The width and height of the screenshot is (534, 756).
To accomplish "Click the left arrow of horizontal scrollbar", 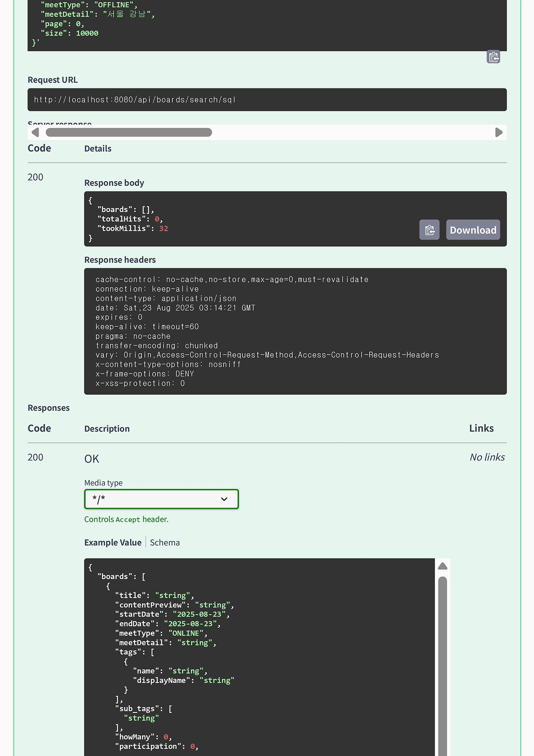I will click(x=35, y=132).
